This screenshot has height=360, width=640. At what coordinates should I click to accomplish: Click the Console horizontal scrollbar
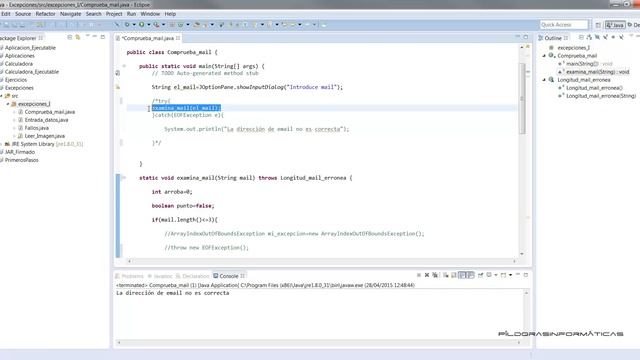pos(318,342)
